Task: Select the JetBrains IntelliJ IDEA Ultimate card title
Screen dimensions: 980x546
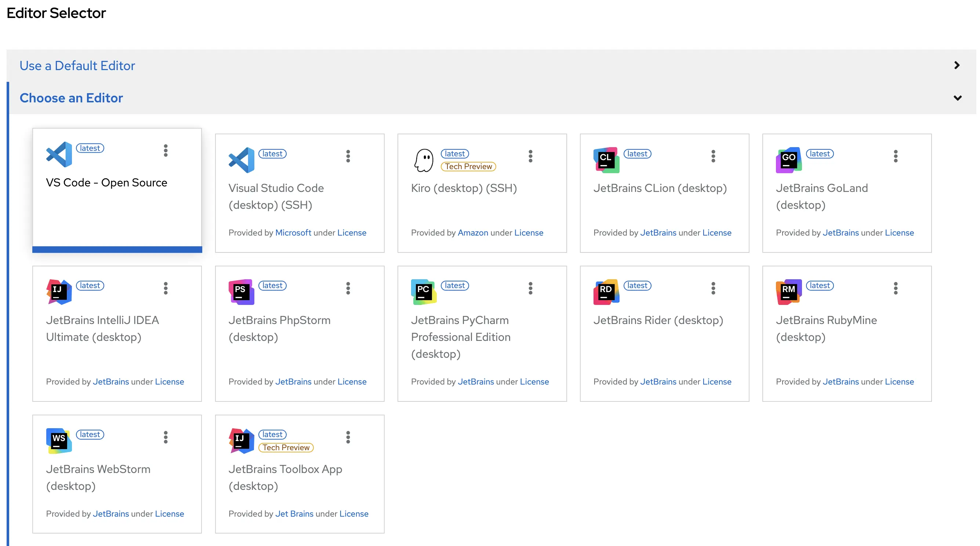Action: [x=103, y=328]
